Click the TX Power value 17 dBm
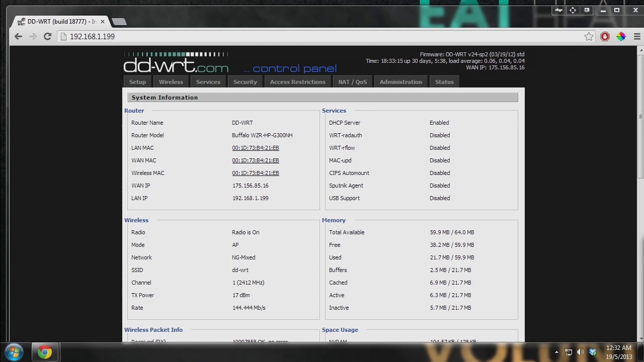Image resolution: width=644 pixels, height=362 pixels. [241, 295]
